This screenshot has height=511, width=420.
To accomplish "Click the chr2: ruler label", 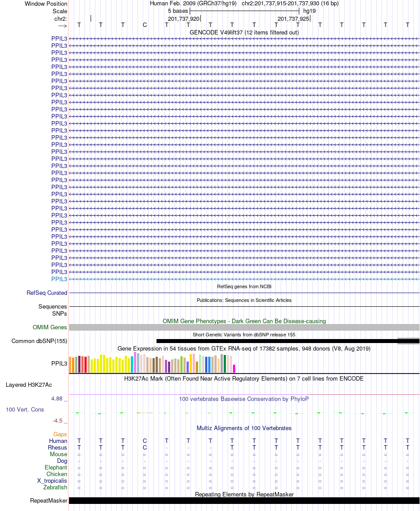I will coord(61,19).
